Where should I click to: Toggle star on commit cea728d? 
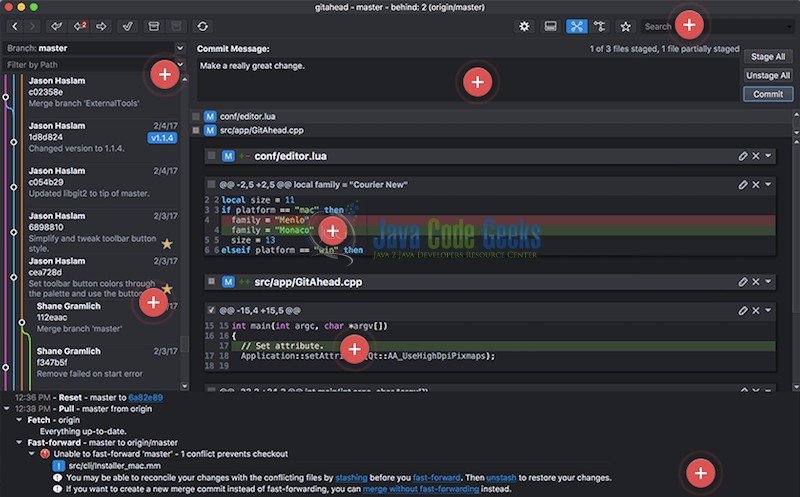click(167, 289)
